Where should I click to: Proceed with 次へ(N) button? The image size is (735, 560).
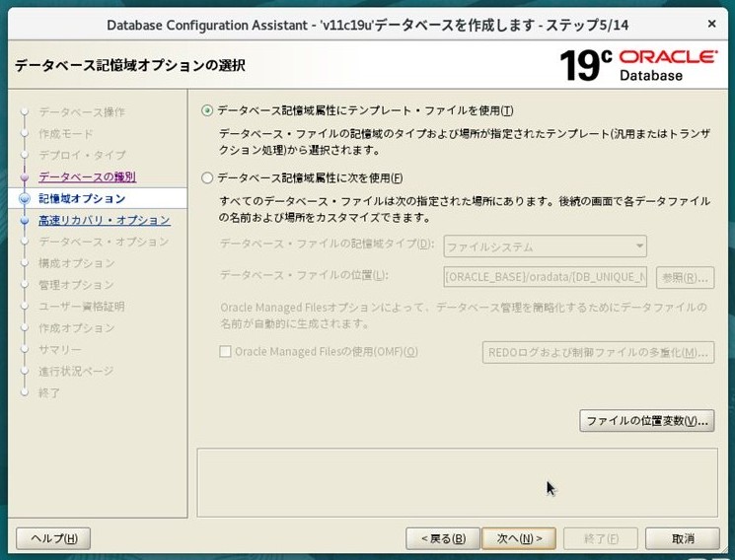coord(519,538)
